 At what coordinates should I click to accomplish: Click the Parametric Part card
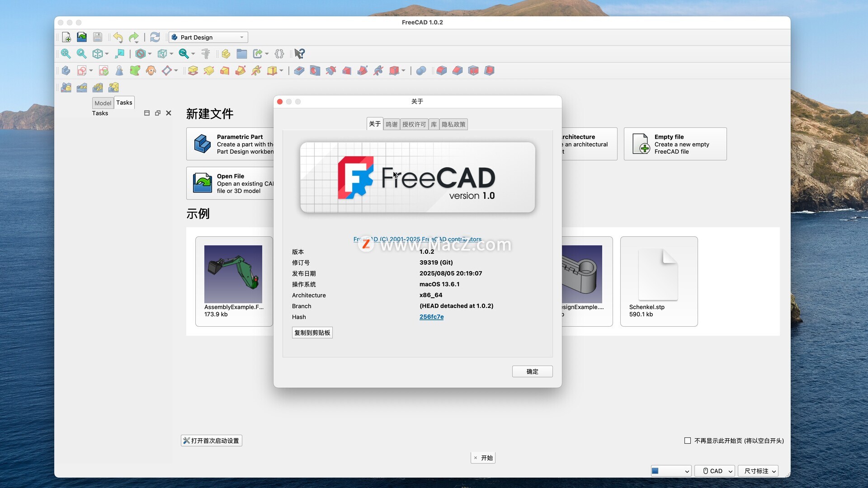point(230,144)
